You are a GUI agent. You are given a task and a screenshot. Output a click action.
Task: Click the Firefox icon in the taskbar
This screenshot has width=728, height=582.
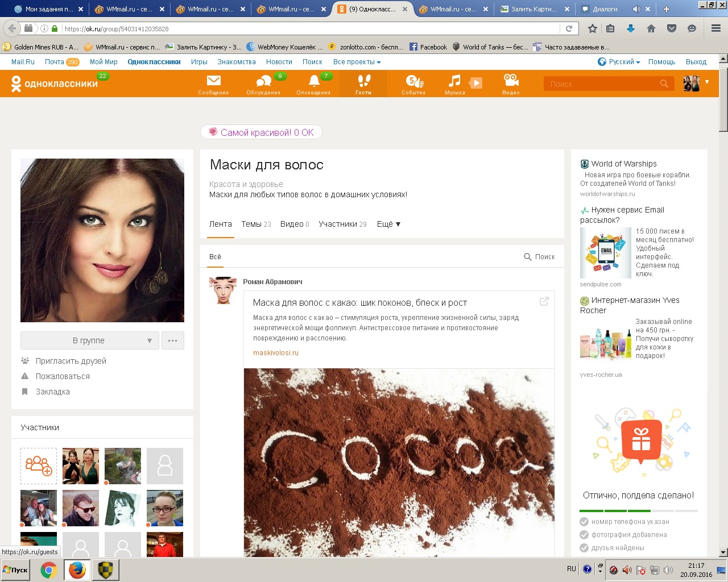point(77,570)
